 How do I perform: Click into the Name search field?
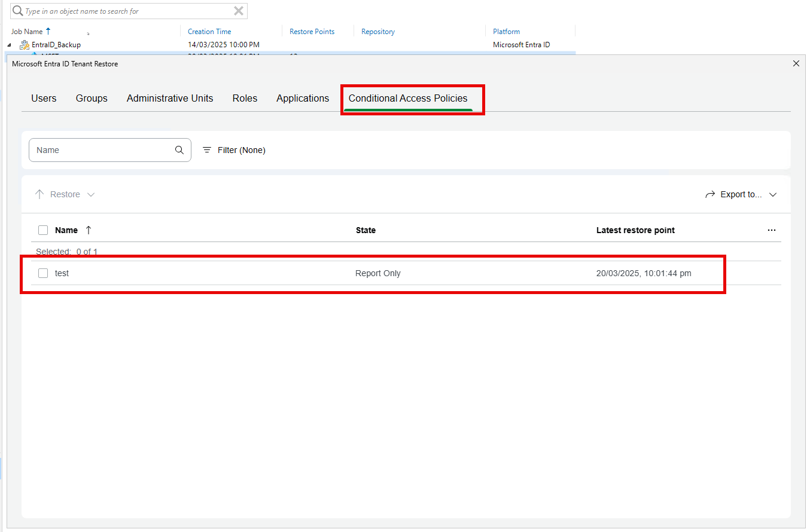[102, 150]
